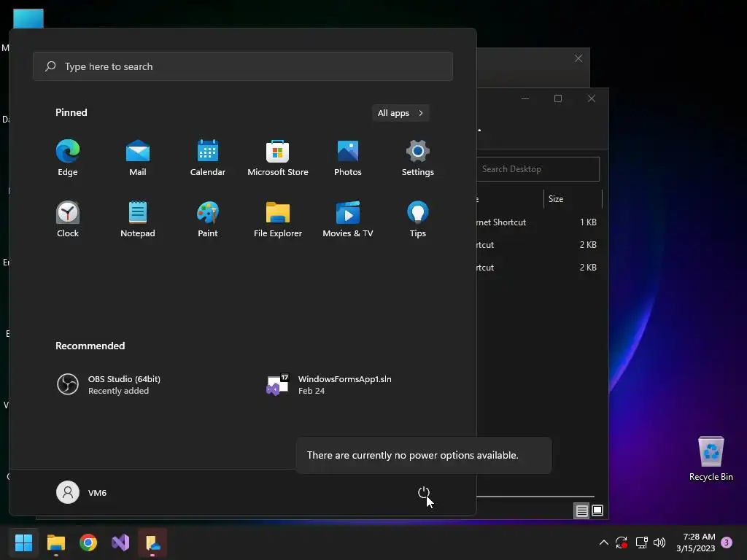Viewport: 747px width, 560px height.
Task: Launch Movies & TV
Action: [x=348, y=219]
